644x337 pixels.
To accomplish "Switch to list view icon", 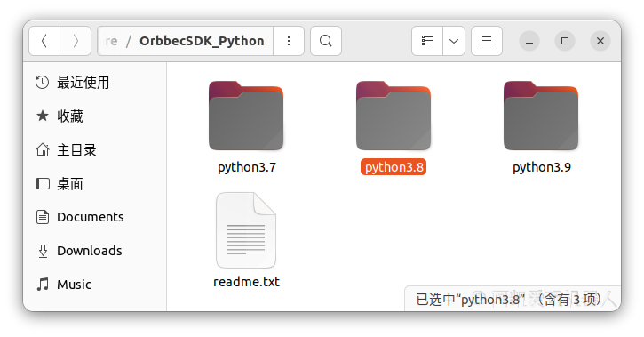I will [427, 41].
